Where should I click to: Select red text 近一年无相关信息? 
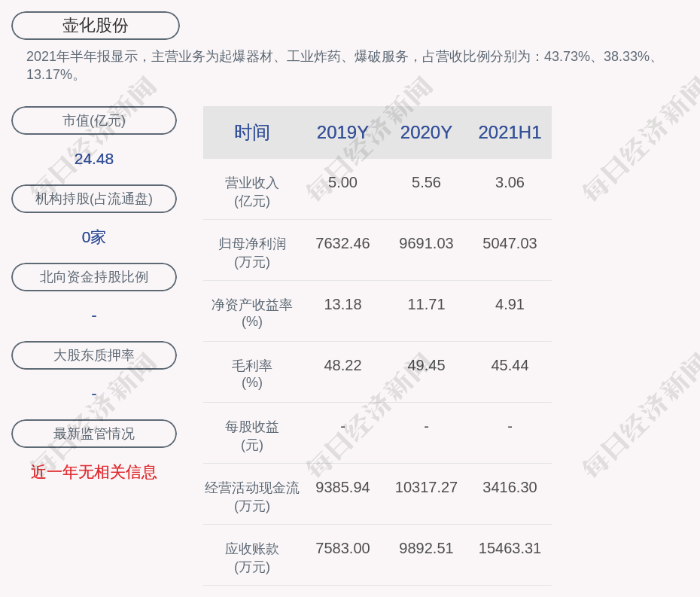coord(94,472)
